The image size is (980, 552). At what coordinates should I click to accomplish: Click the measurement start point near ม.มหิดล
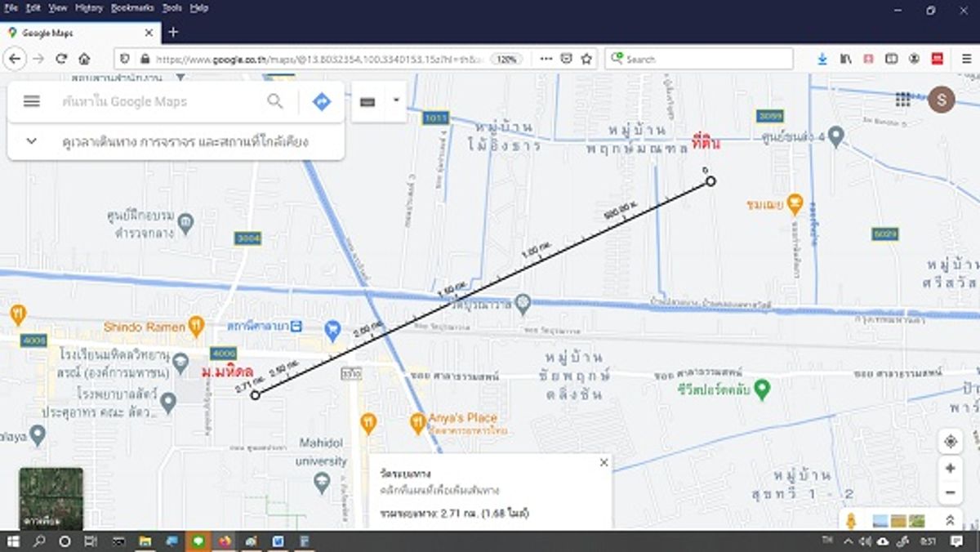[x=255, y=395]
